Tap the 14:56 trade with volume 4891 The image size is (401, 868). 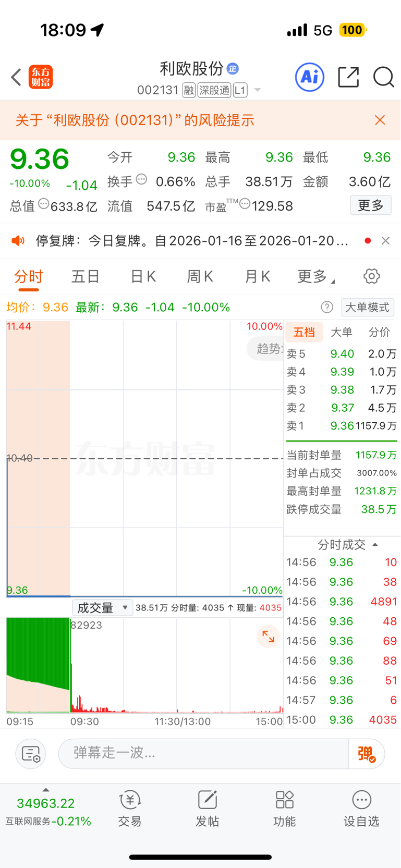pyautogui.click(x=342, y=602)
